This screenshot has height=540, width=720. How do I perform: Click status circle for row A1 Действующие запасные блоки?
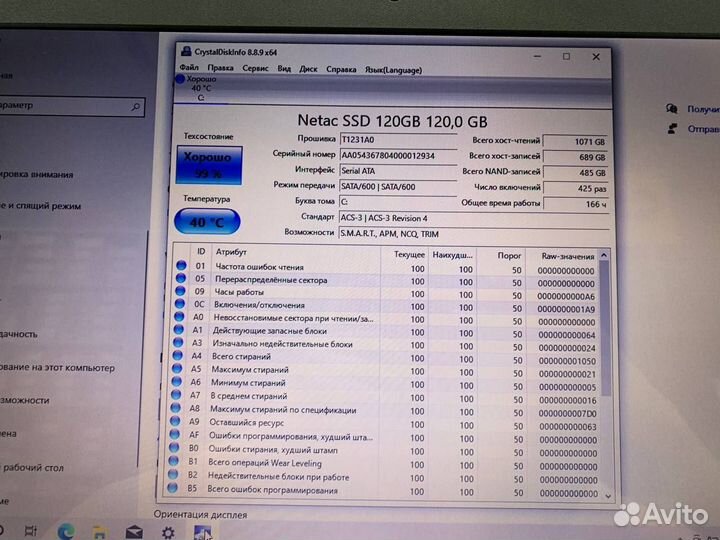tap(179, 330)
